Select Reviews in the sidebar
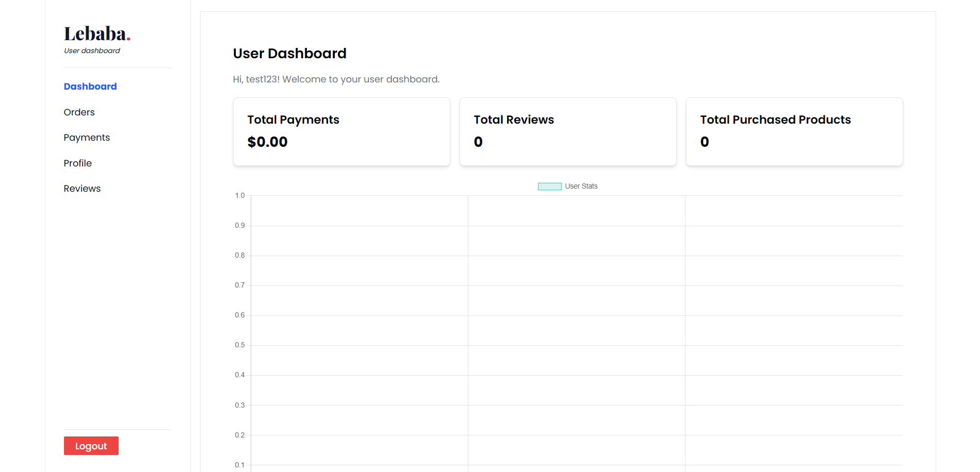 tap(82, 189)
